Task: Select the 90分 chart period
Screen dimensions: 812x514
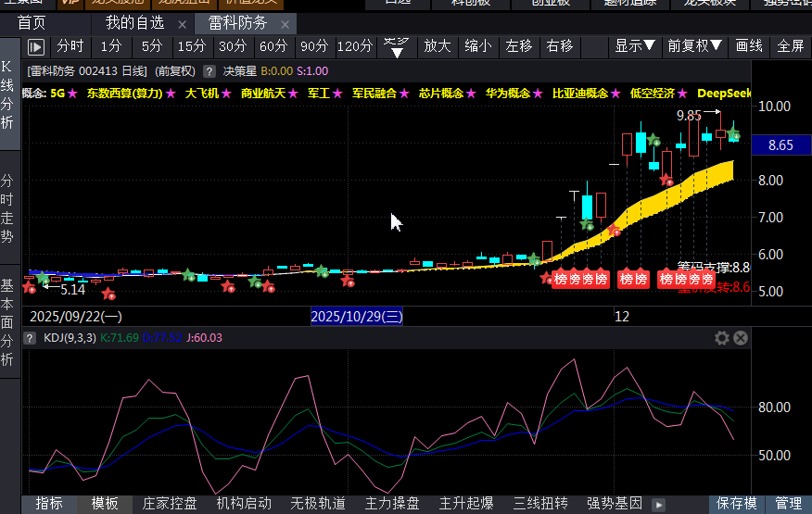Action: [x=314, y=46]
